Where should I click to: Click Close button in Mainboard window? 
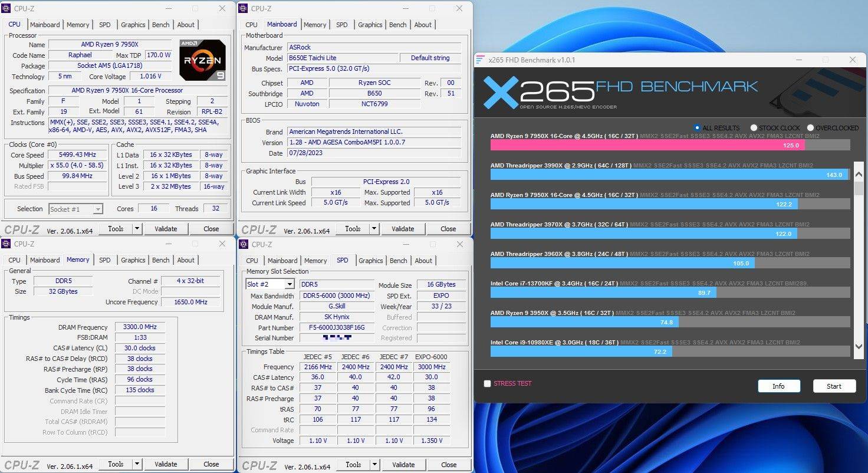pyautogui.click(x=448, y=229)
